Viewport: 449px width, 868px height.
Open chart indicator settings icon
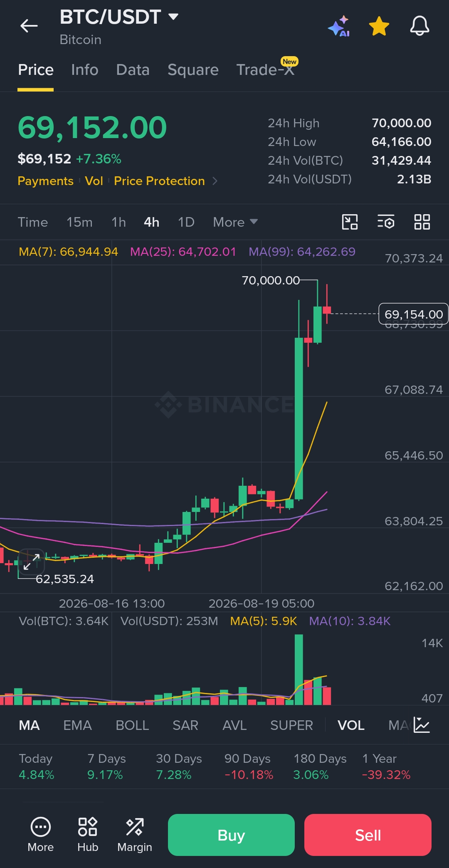click(x=386, y=222)
